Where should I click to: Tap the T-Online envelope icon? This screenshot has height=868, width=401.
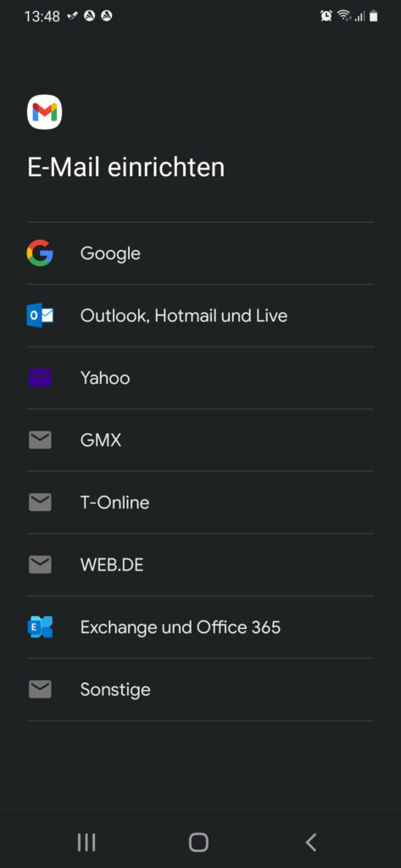[40, 502]
